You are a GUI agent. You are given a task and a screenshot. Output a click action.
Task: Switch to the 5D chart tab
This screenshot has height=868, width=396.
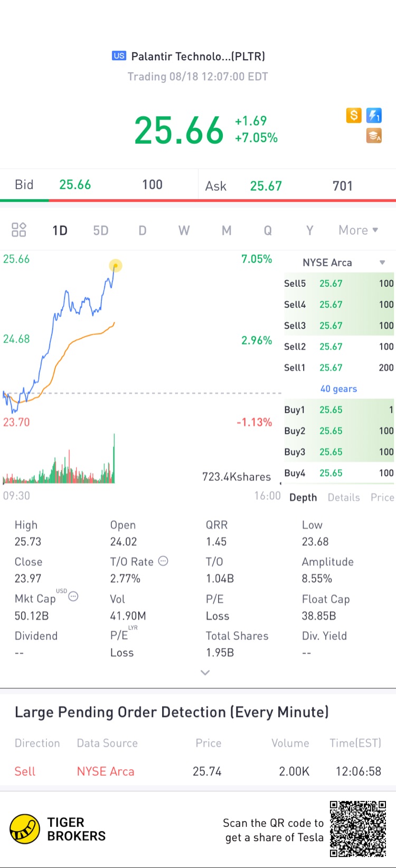(x=100, y=230)
